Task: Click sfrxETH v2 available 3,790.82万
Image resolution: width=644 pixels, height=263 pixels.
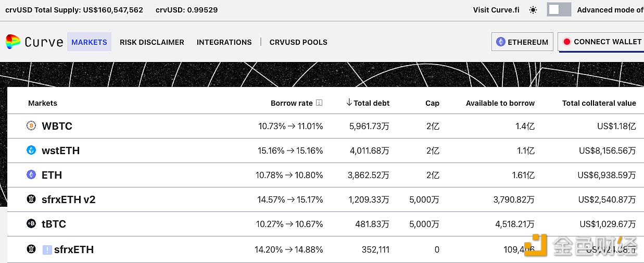Action: (x=513, y=199)
